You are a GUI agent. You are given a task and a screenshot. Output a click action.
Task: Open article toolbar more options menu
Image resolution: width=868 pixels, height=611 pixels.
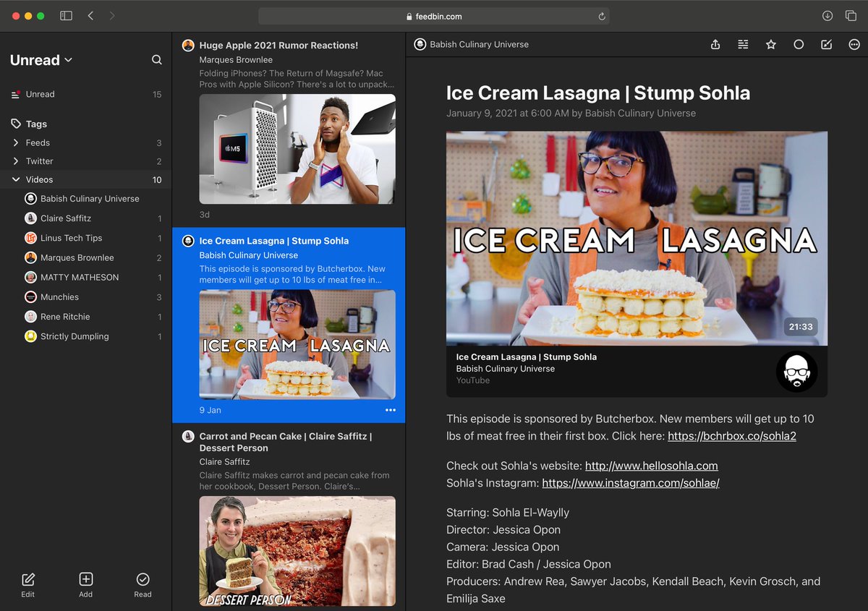(854, 44)
